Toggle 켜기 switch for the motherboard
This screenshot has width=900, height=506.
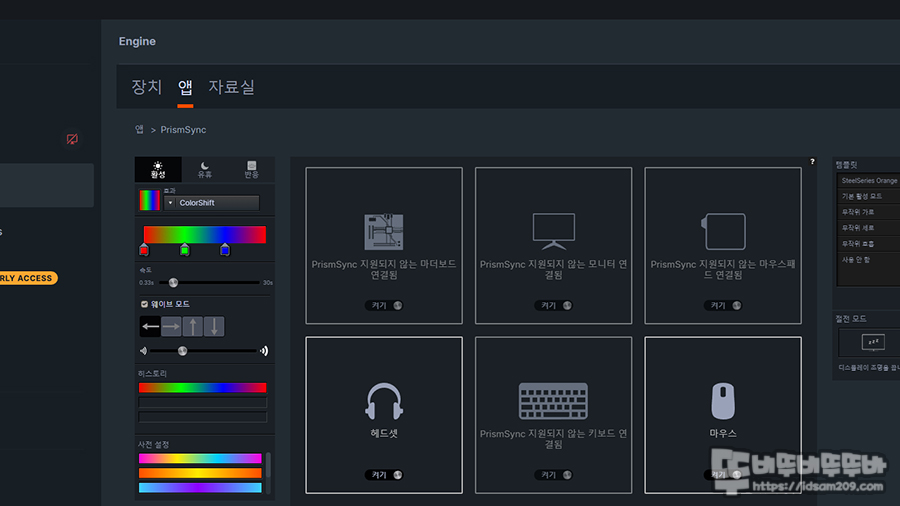383,305
